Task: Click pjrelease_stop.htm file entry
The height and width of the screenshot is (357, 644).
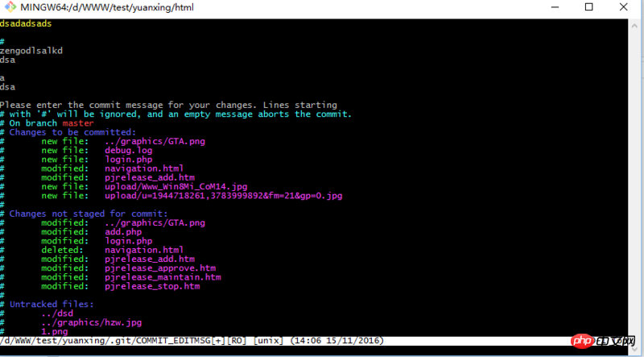Action: (152, 286)
